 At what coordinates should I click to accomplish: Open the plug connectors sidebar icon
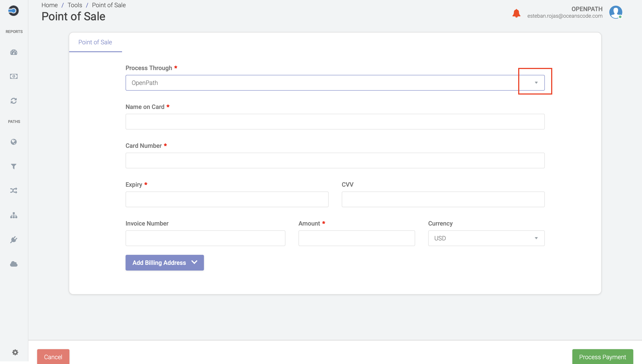click(x=14, y=240)
